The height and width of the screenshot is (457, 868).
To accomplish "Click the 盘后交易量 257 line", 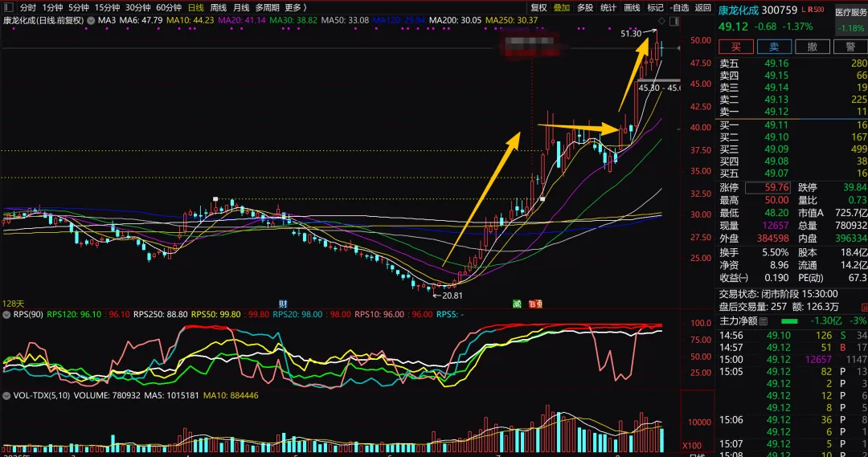I will pos(779,307).
